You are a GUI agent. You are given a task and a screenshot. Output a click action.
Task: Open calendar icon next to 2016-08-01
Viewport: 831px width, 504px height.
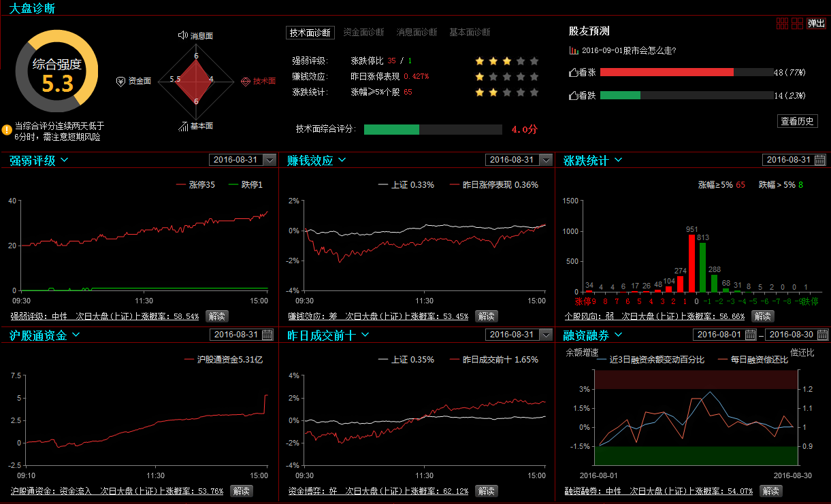pyautogui.click(x=750, y=335)
